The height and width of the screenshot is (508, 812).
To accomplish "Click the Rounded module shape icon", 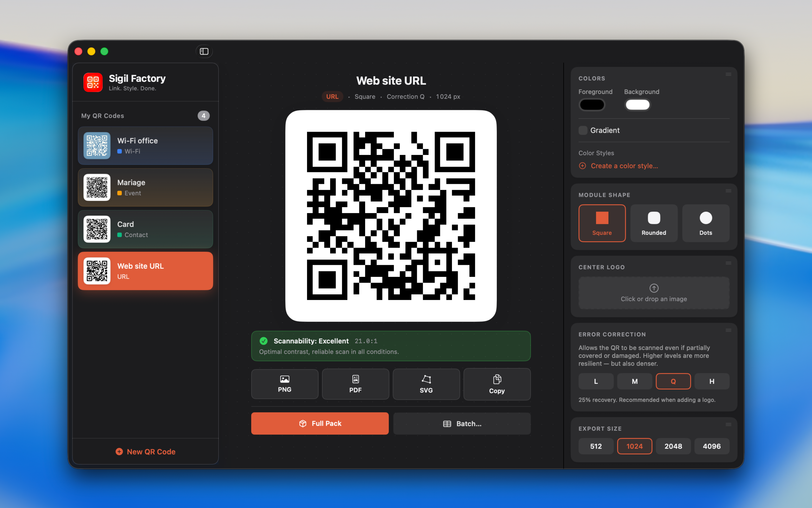I will tap(654, 218).
